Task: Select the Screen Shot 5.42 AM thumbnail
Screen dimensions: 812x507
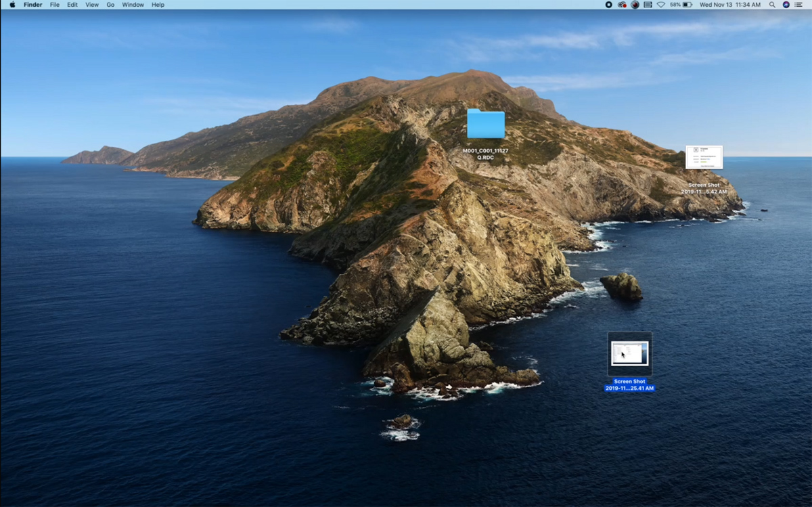Action: coord(704,157)
